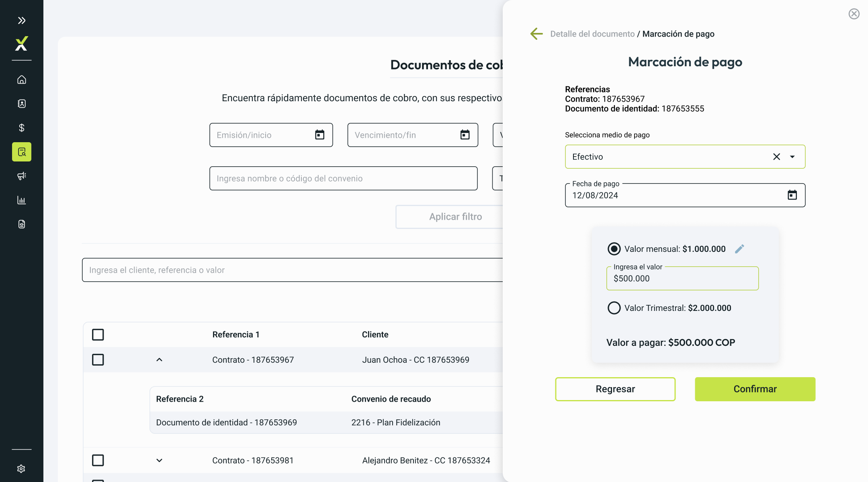Expand the sidebar with double chevron icon
The width and height of the screenshot is (868, 482).
[x=22, y=20]
